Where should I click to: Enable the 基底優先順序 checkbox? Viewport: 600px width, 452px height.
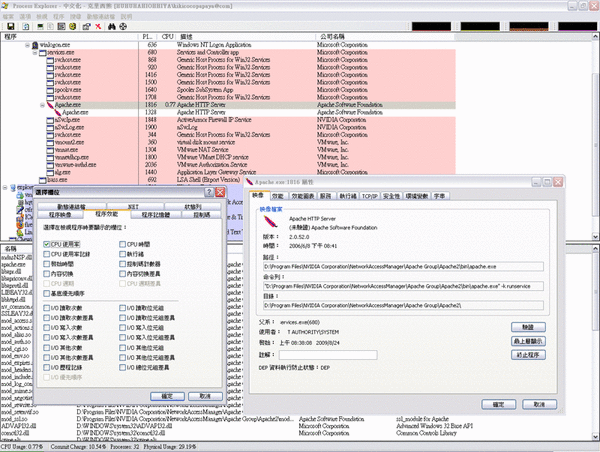coord(47,294)
